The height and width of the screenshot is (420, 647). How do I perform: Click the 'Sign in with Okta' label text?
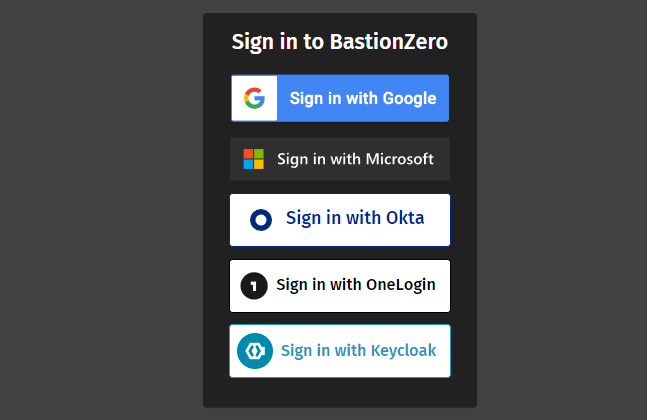point(355,218)
